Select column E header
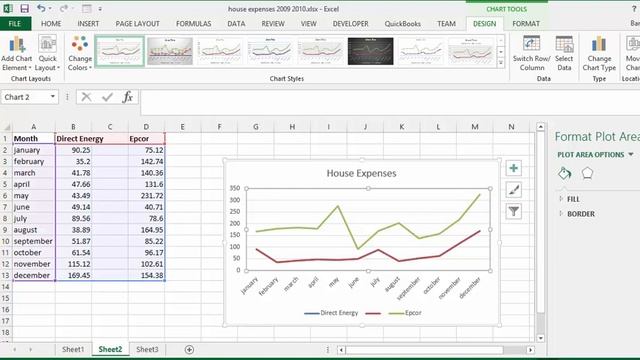The height and width of the screenshot is (360, 640). [x=182, y=127]
